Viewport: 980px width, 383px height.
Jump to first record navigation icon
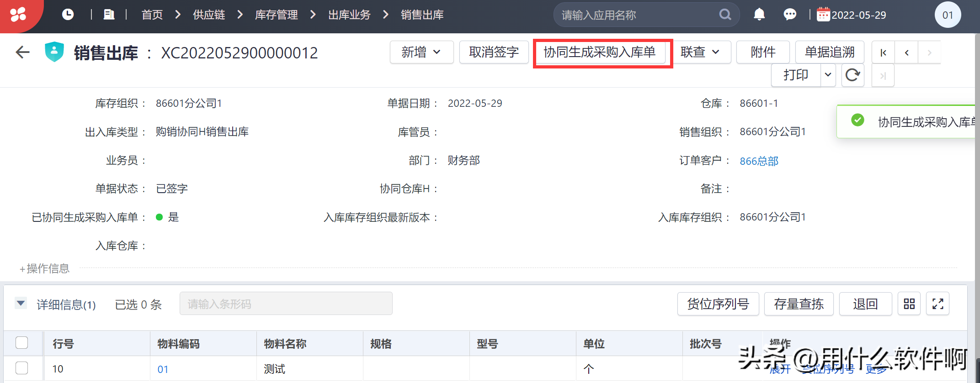click(x=883, y=52)
